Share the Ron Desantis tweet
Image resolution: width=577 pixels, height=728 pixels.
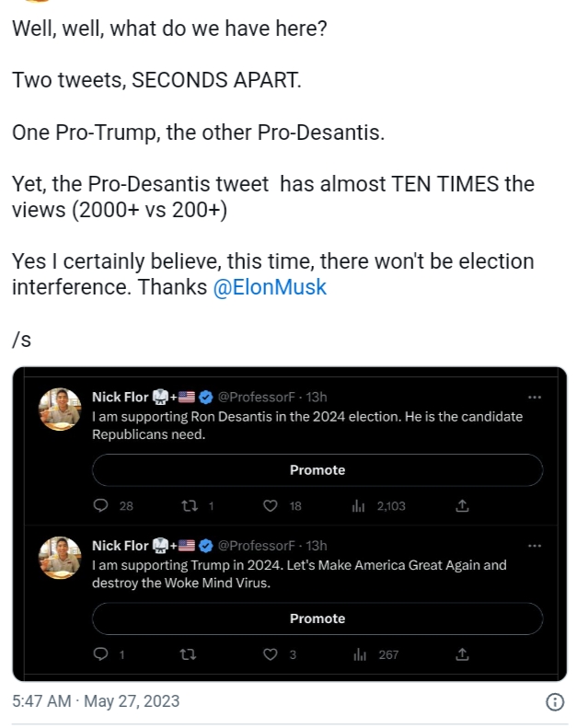[463, 505]
